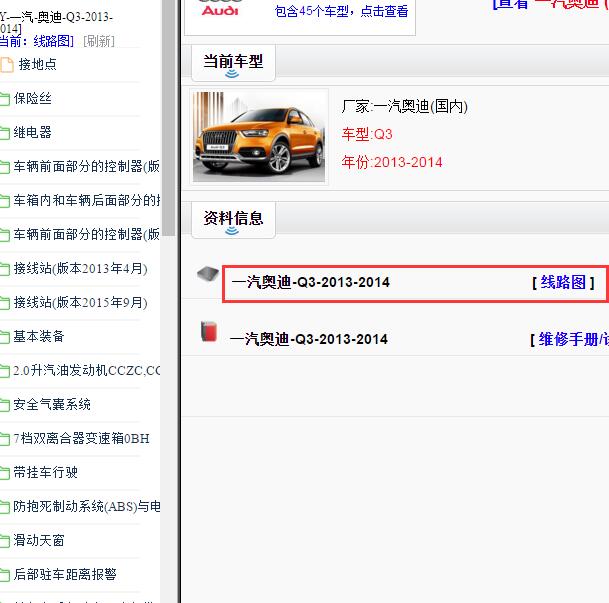Click folder icon beside 基本装备
Viewport: 609px width, 603px height.
coord(4,337)
